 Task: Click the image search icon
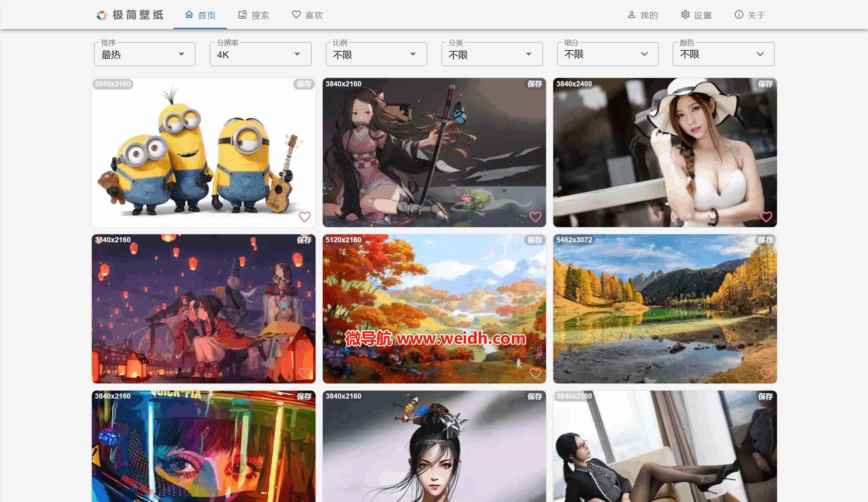242,15
